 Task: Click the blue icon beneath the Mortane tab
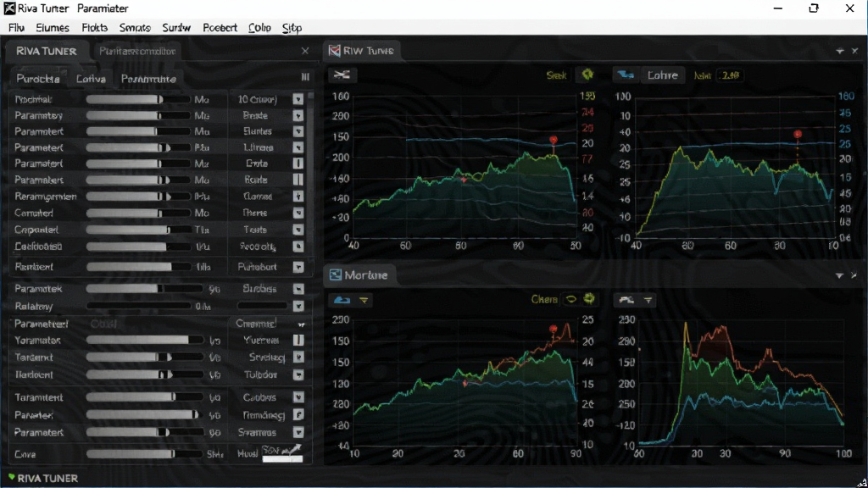342,300
